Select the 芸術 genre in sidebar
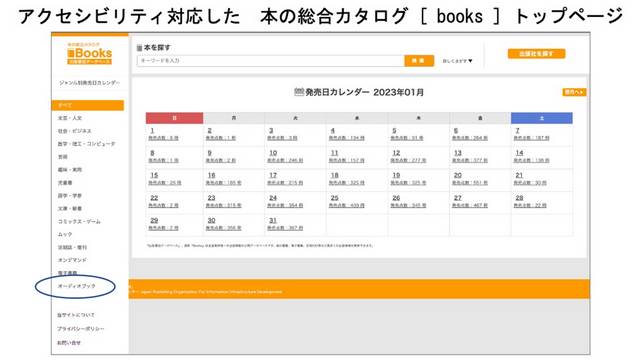 pos(62,157)
